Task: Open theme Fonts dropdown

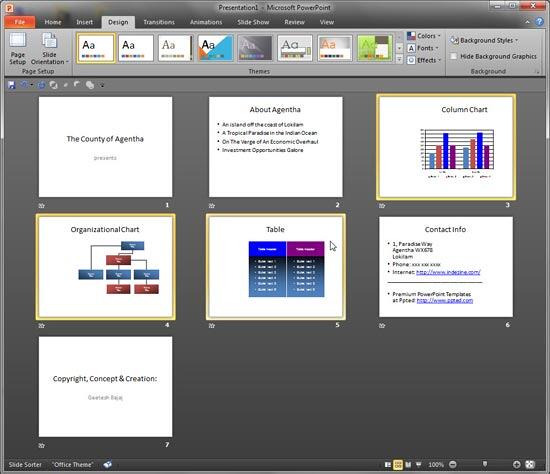Action: (423, 48)
